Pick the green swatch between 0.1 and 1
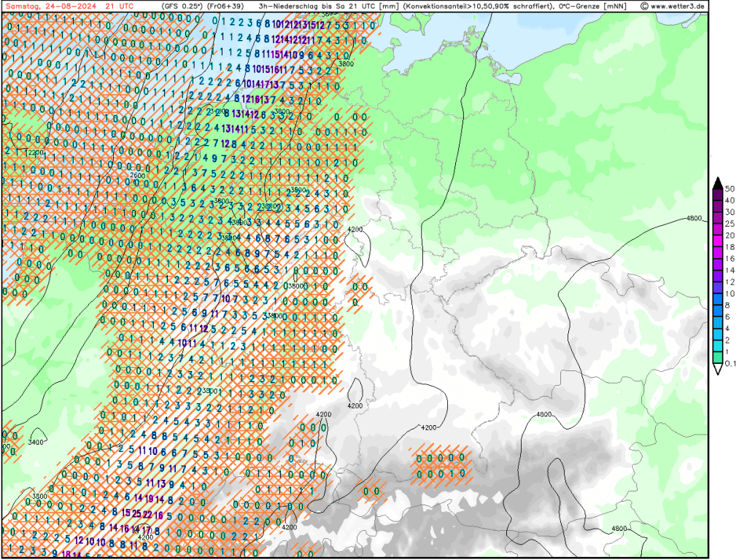The image size is (747, 560). 718,357
